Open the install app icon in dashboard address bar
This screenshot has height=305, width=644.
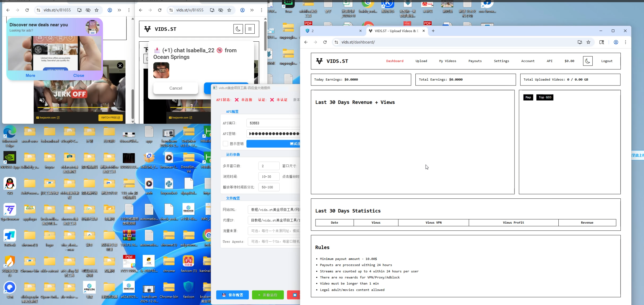pos(580,42)
